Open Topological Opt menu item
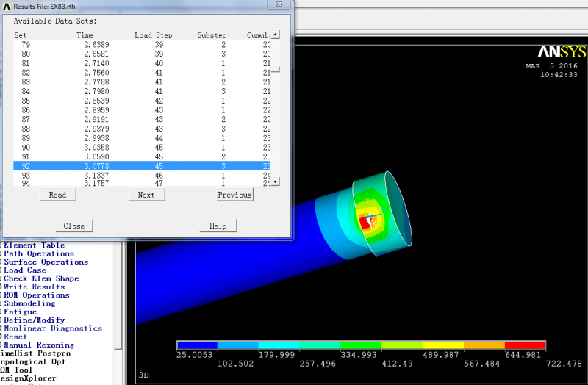 pyautogui.click(x=32, y=361)
